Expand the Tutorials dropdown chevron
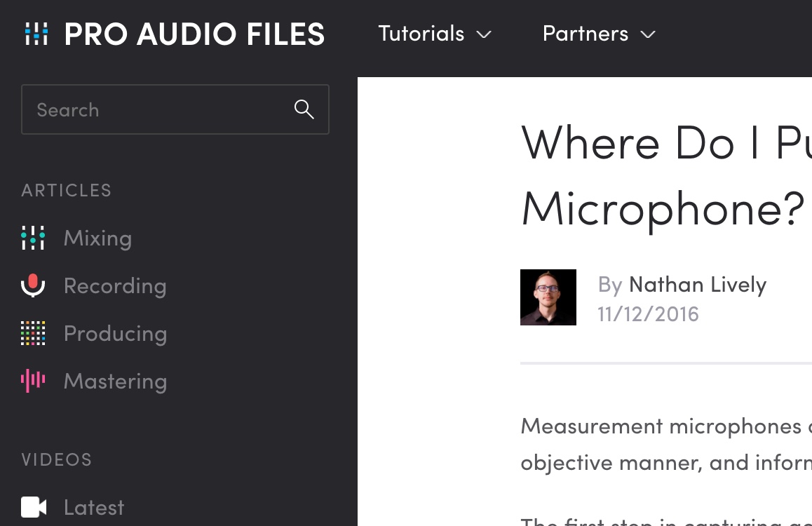Viewport: 812px width, 526px height. (484, 34)
